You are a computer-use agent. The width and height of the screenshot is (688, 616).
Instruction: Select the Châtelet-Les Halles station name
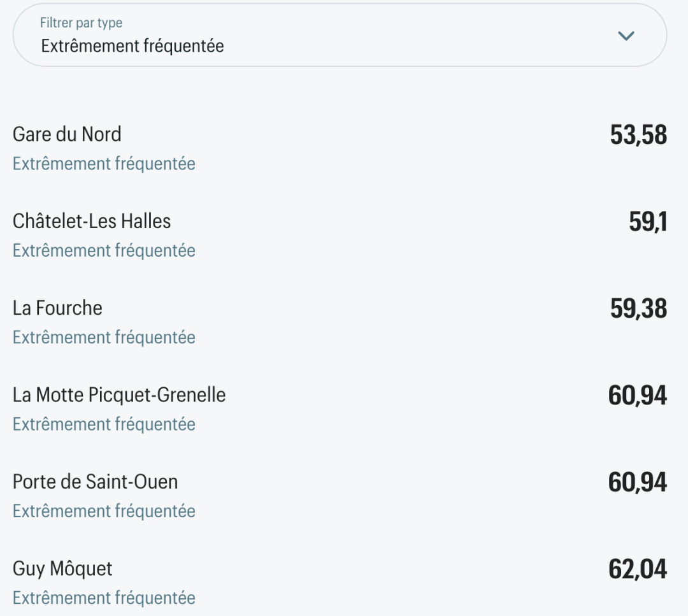(92, 221)
